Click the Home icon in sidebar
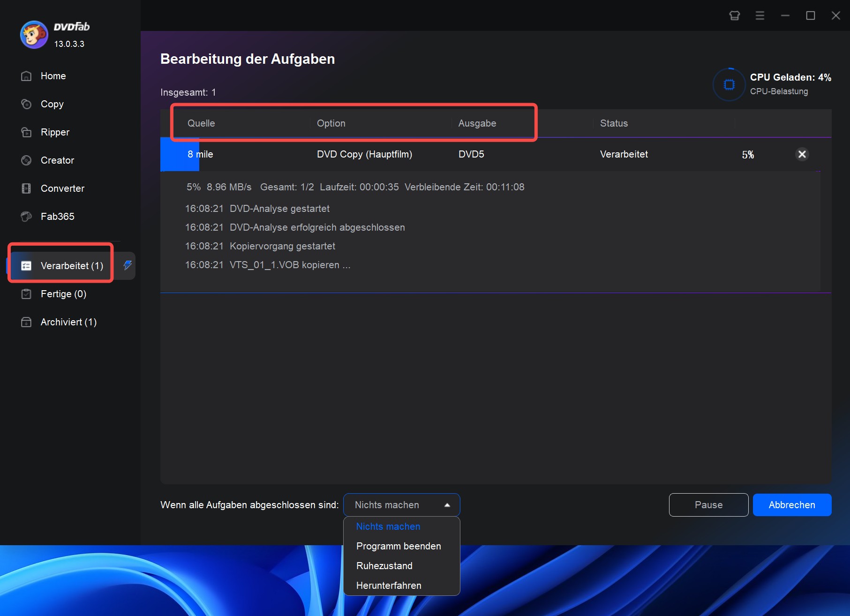Viewport: 850px width, 616px height. pyautogui.click(x=27, y=76)
